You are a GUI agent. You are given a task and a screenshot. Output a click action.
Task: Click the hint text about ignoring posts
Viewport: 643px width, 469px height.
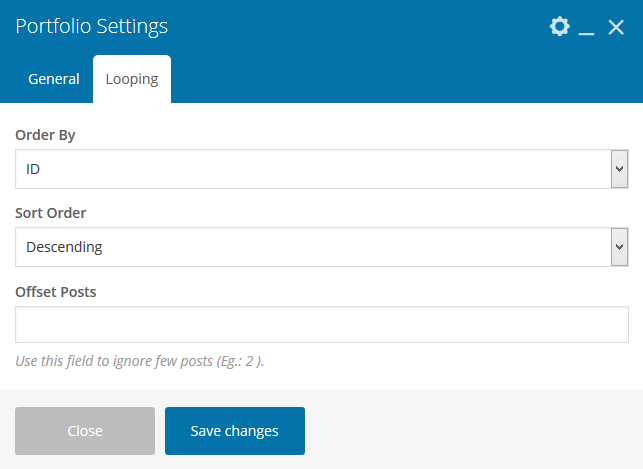tap(139, 361)
